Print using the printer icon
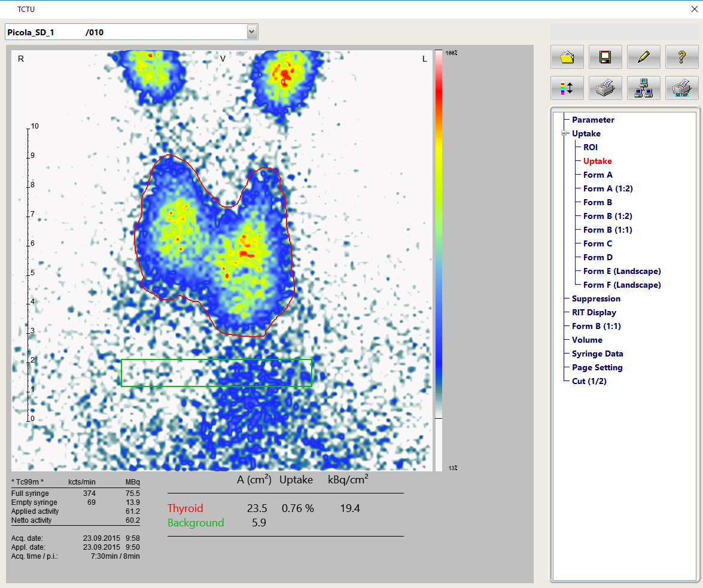The width and height of the screenshot is (703, 588). (x=605, y=88)
